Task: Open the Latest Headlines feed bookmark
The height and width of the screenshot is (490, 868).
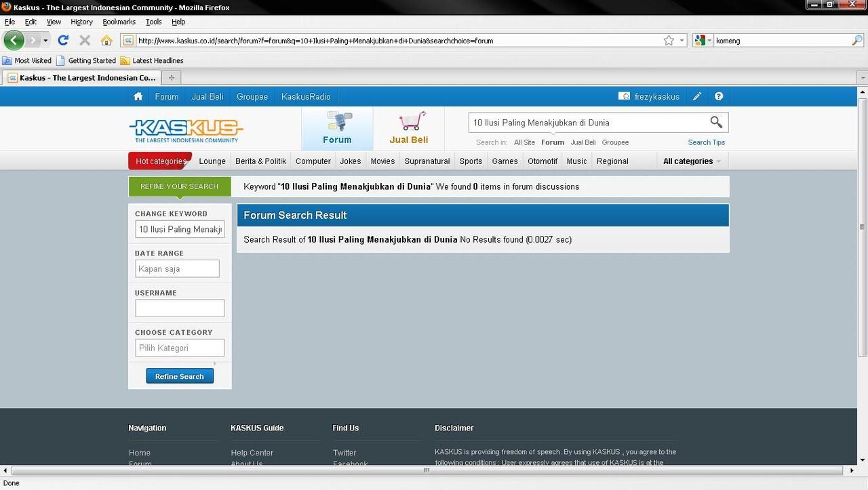Action: tap(151, 60)
